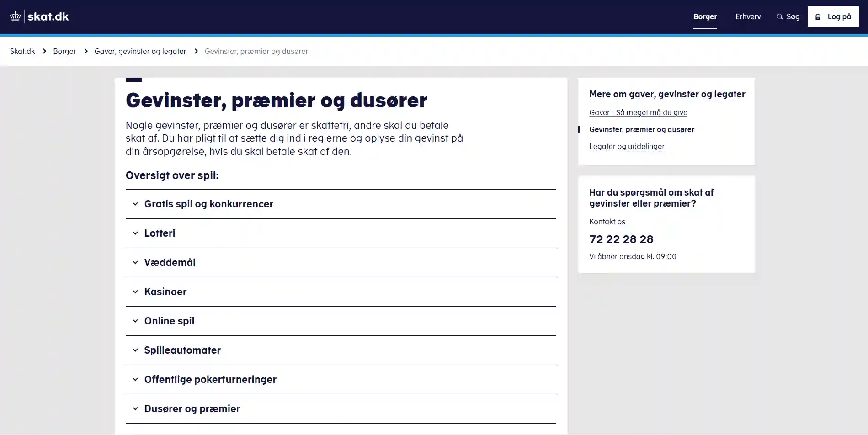The height and width of the screenshot is (435, 868).
Task: Click the Kontakt os text
Action: [607, 222]
